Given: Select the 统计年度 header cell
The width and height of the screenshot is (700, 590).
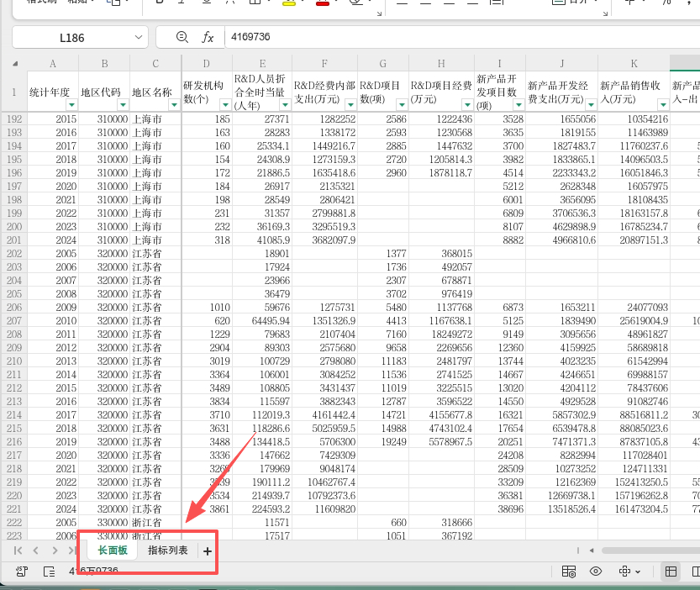Looking at the screenshot, I should [53, 92].
